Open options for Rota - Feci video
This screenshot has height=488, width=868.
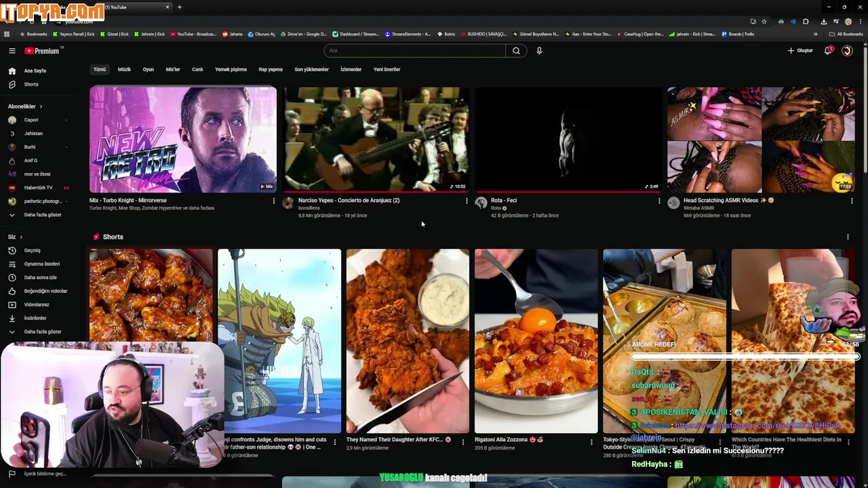(659, 201)
